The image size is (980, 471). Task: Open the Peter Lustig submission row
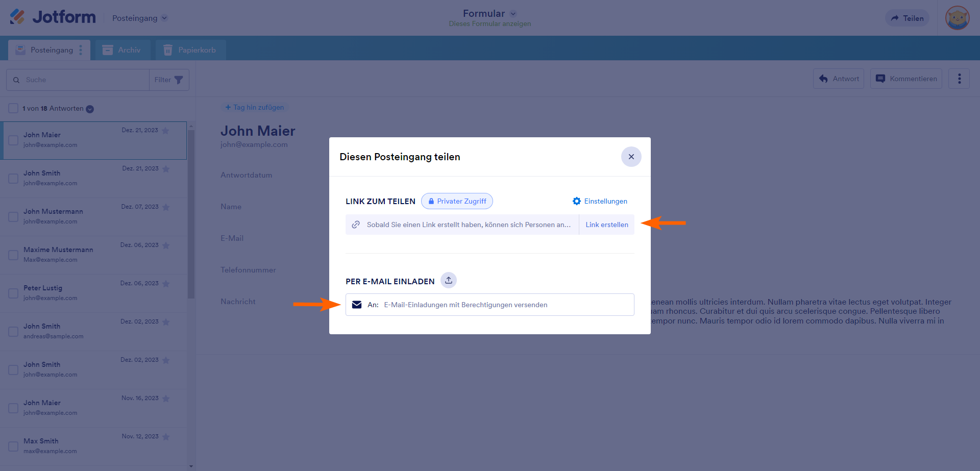[93, 293]
